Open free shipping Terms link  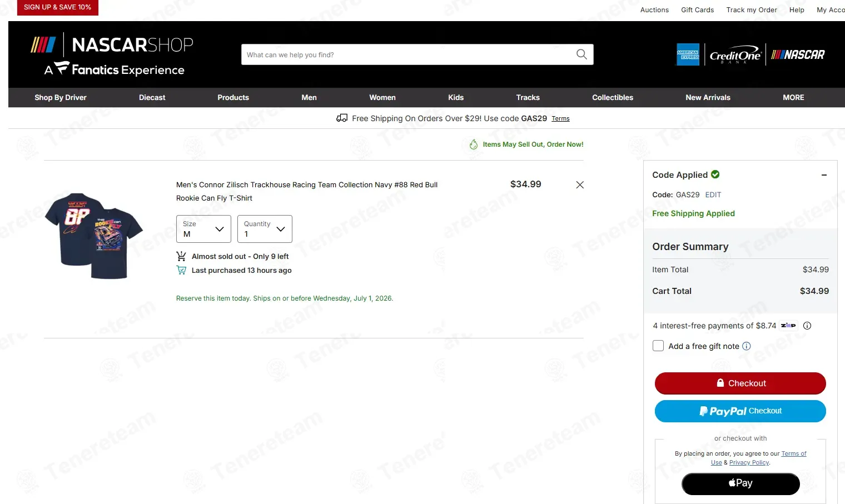coord(560,118)
